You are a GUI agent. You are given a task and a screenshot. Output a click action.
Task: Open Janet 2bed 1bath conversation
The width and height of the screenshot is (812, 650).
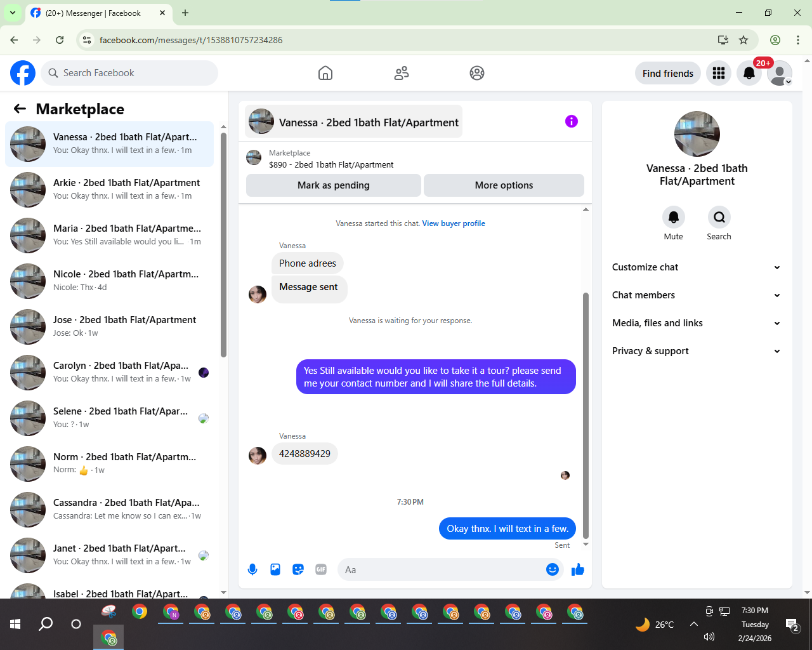(x=109, y=555)
